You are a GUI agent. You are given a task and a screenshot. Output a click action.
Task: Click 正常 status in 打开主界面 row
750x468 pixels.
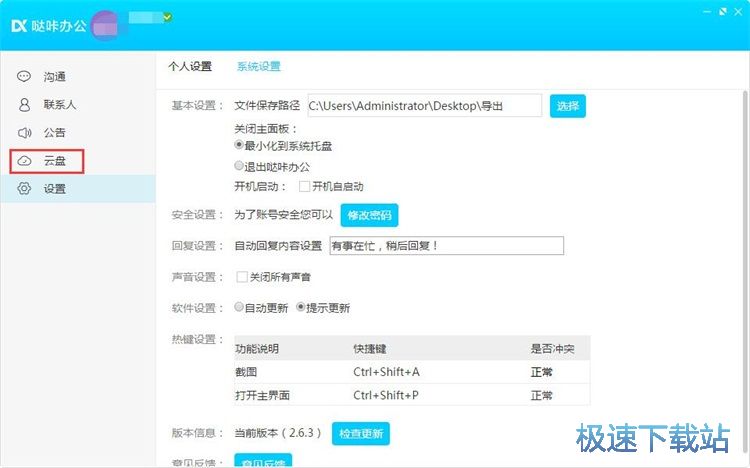[541, 395]
